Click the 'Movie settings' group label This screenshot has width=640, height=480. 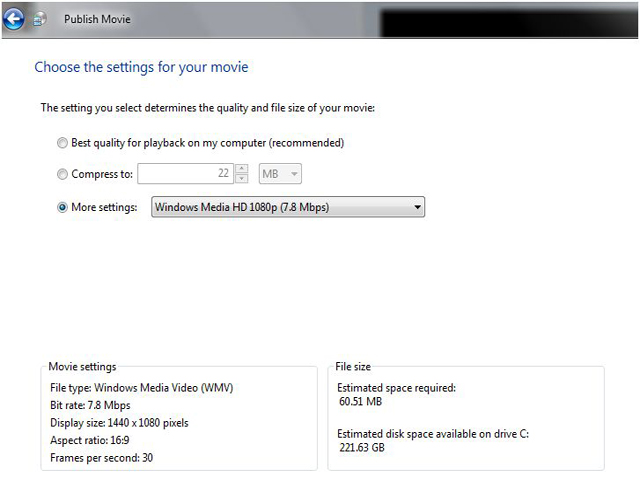[x=82, y=367]
